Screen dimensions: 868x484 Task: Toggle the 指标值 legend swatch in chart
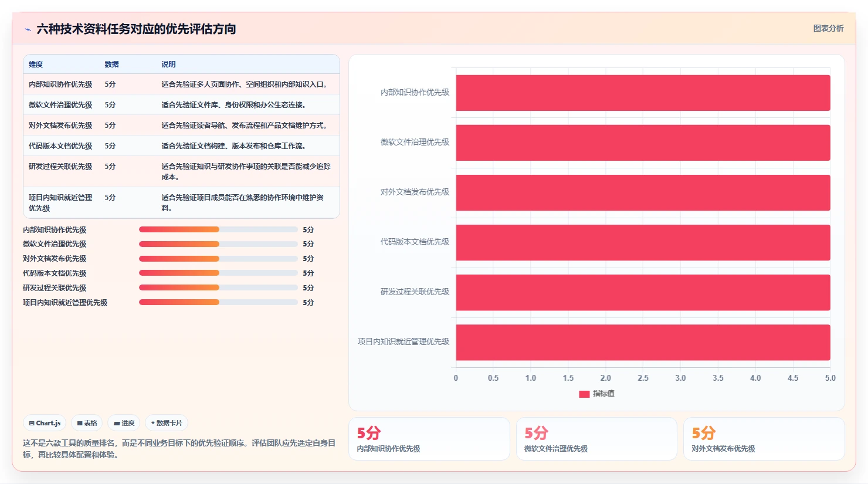(x=584, y=394)
